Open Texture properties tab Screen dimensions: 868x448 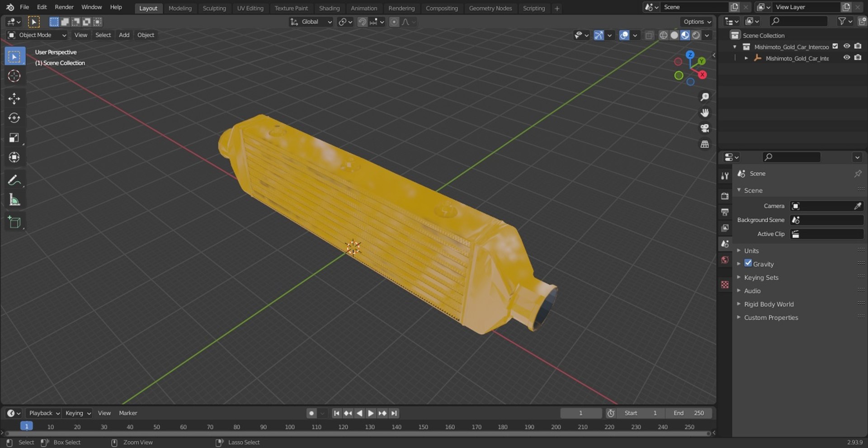725,284
